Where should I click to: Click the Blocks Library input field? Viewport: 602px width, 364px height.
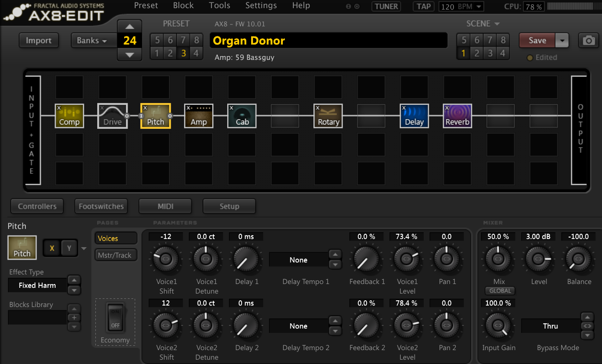point(37,318)
